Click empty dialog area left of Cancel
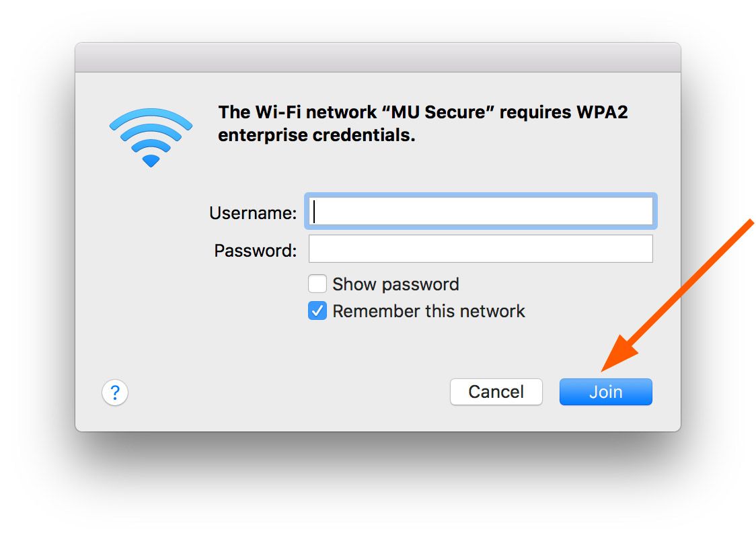 tap(282, 392)
